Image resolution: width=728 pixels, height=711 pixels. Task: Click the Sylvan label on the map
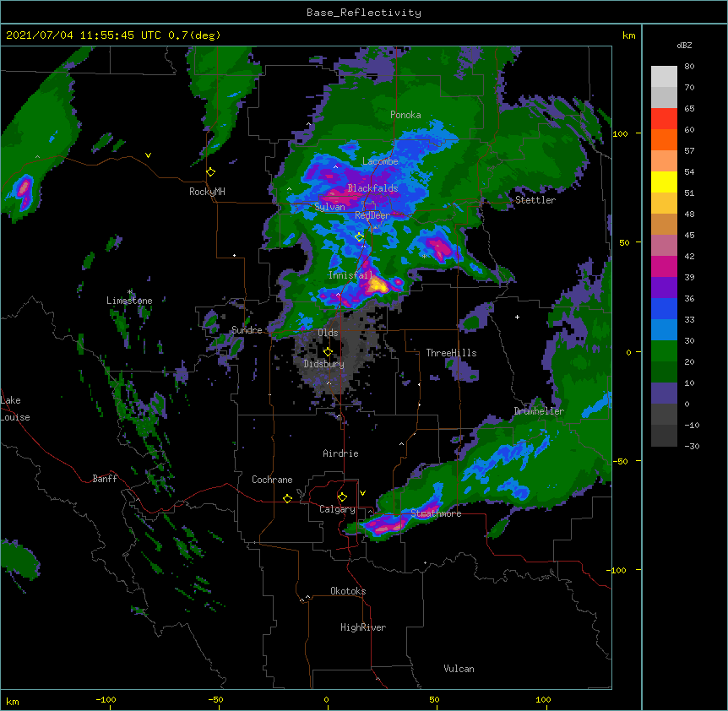coord(329,208)
